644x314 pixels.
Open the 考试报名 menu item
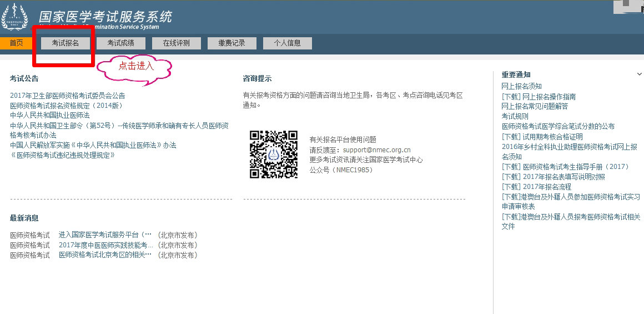coord(66,43)
